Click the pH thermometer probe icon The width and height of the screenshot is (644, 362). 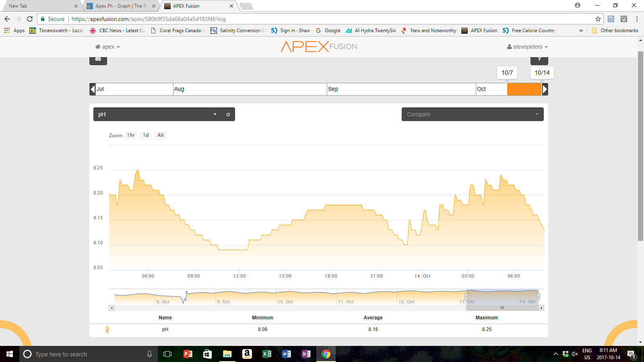[107, 329]
